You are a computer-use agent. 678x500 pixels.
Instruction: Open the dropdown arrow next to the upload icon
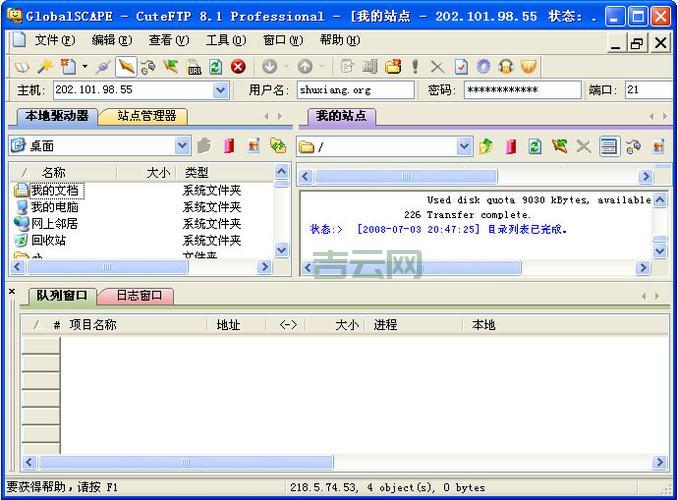[x=322, y=67]
